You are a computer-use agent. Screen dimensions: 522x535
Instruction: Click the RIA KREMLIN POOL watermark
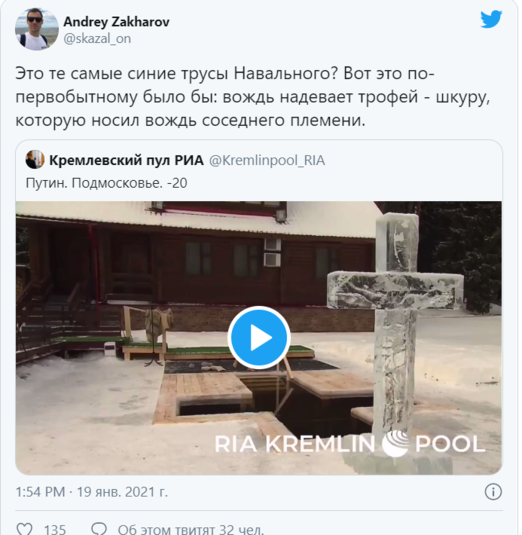click(x=350, y=444)
